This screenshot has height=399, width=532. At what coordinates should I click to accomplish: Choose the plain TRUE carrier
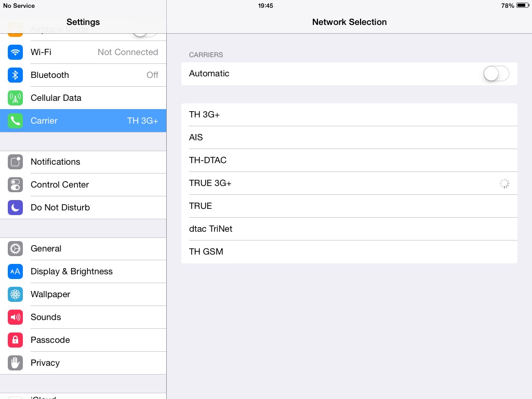click(349, 206)
